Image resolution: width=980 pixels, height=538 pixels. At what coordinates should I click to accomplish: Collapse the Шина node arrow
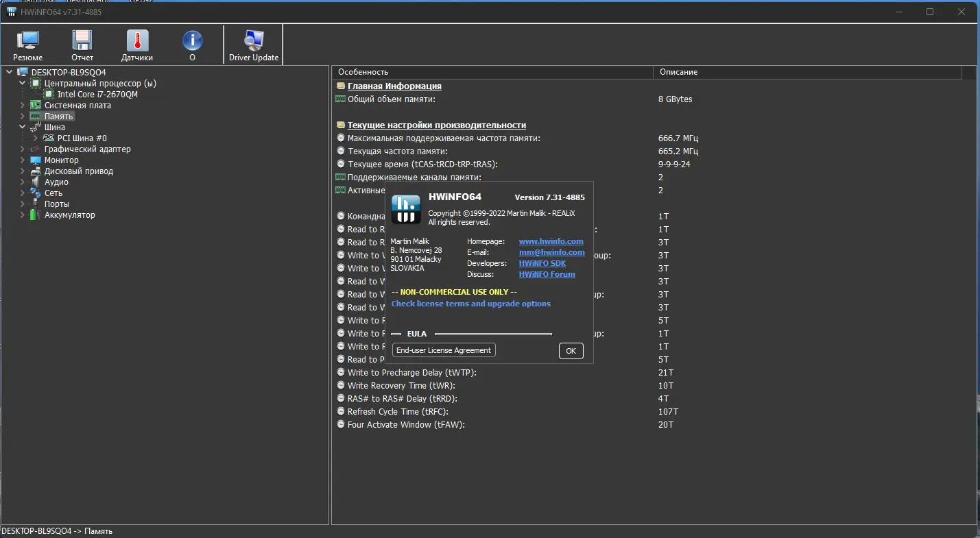click(22, 127)
